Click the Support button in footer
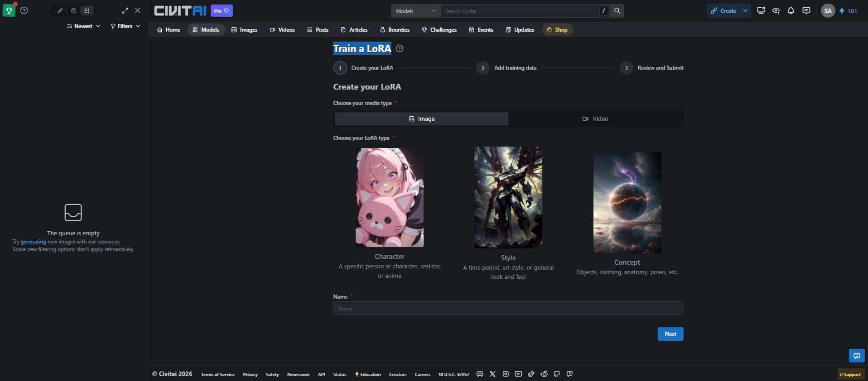Screen dimensions: 868x381 tap(850, 374)
